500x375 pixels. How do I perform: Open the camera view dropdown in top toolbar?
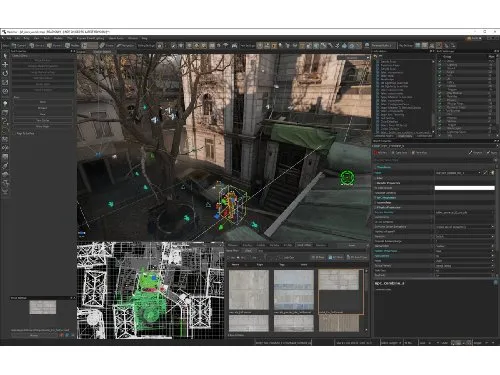coord(384,45)
